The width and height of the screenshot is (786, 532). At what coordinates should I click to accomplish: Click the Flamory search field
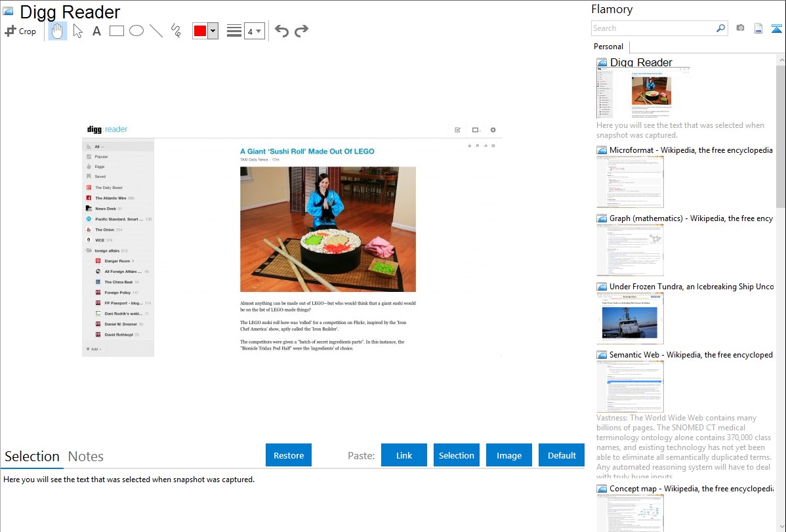653,28
